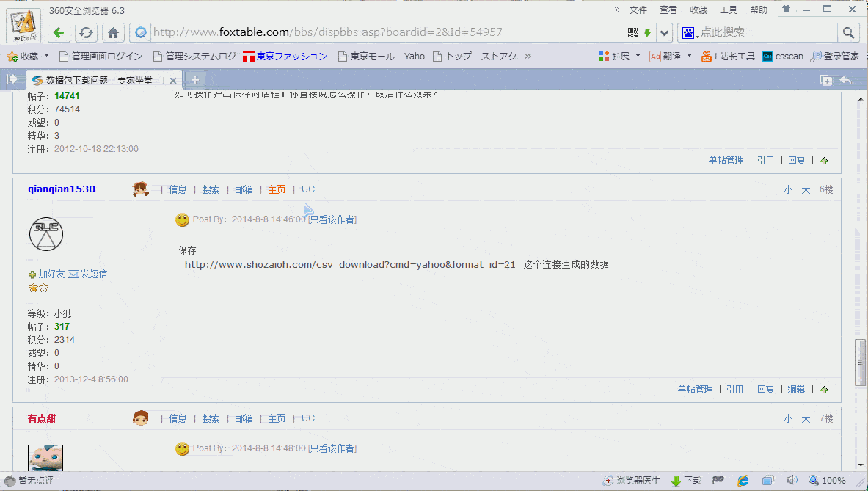This screenshot has width=868, height=491.
Task: Open the QR code icon in address bar
Action: pyautogui.click(x=632, y=32)
